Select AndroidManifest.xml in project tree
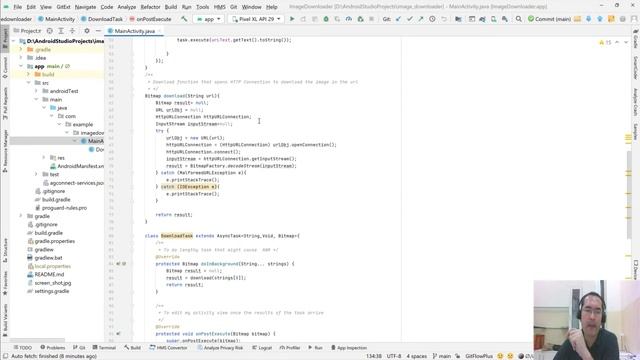Image resolution: width=640 pixels, height=360 pixels. (x=77, y=166)
